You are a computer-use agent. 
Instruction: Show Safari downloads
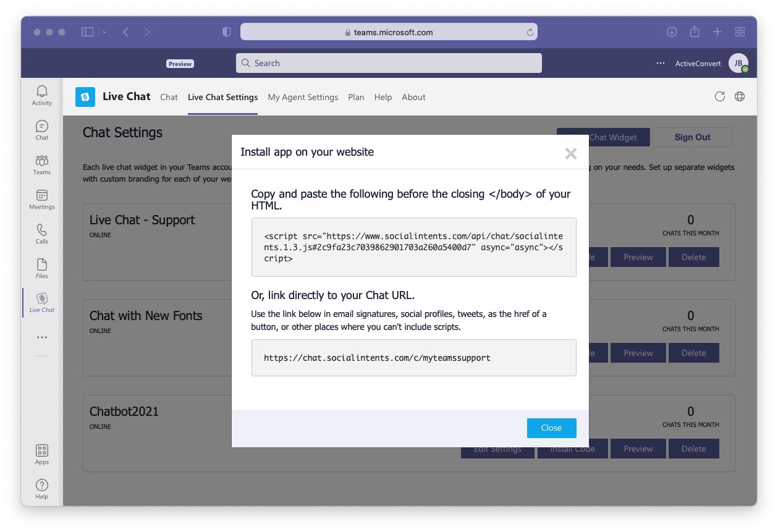[672, 32]
